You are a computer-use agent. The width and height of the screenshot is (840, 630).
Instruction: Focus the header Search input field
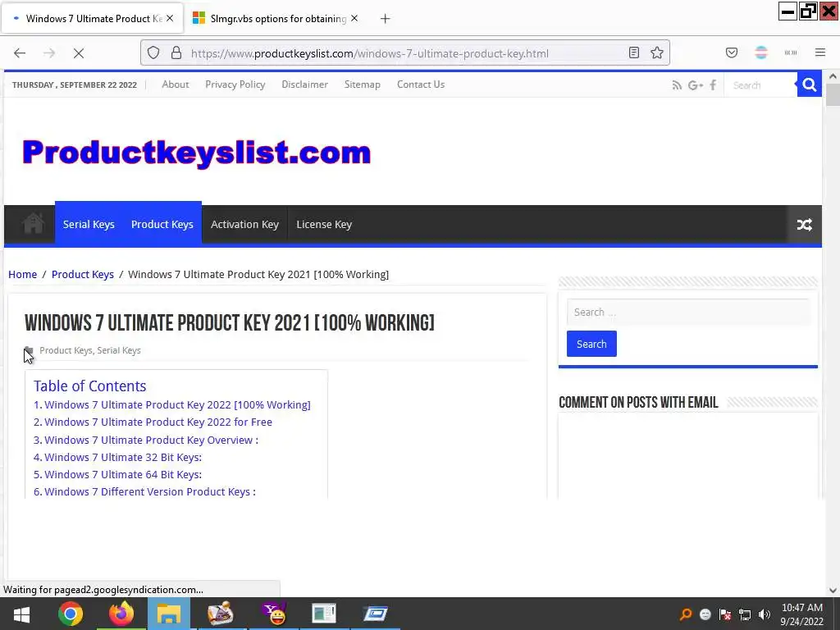[760, 85]
